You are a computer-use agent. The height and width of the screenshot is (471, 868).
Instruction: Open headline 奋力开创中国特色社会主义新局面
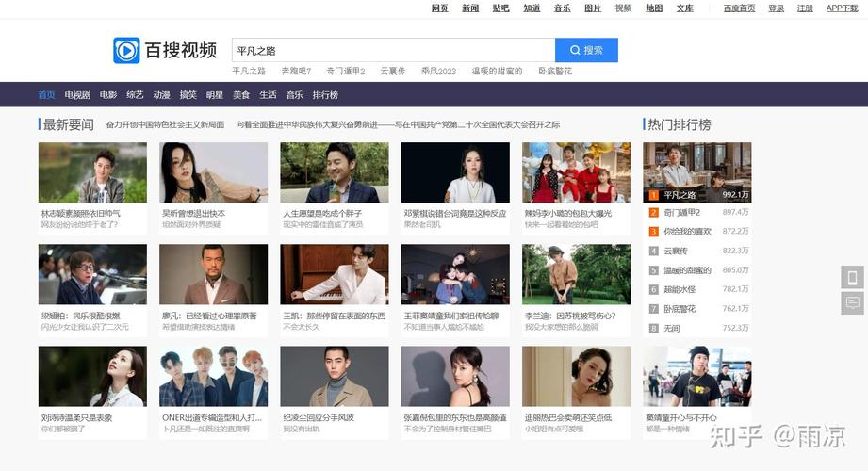165,124
